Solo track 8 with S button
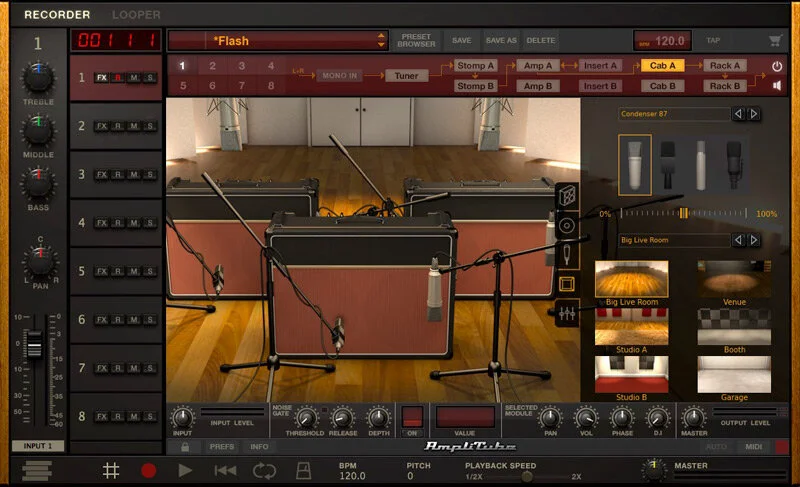 [150, 417]
